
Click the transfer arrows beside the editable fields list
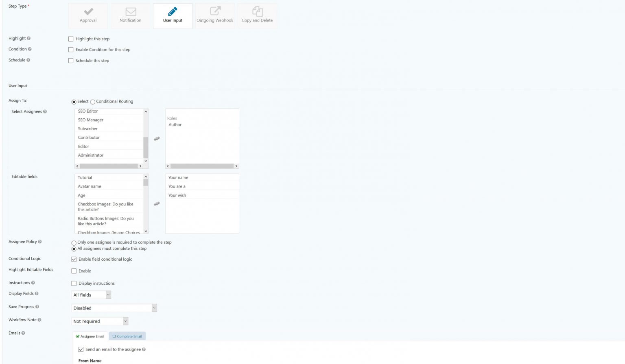pyautogui.click(x=157, y=204)
